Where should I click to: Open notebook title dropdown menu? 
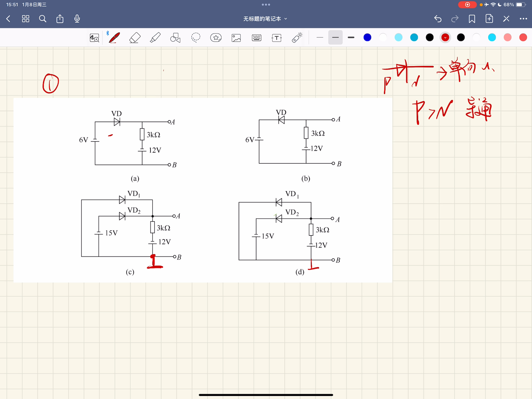(265, 19)
